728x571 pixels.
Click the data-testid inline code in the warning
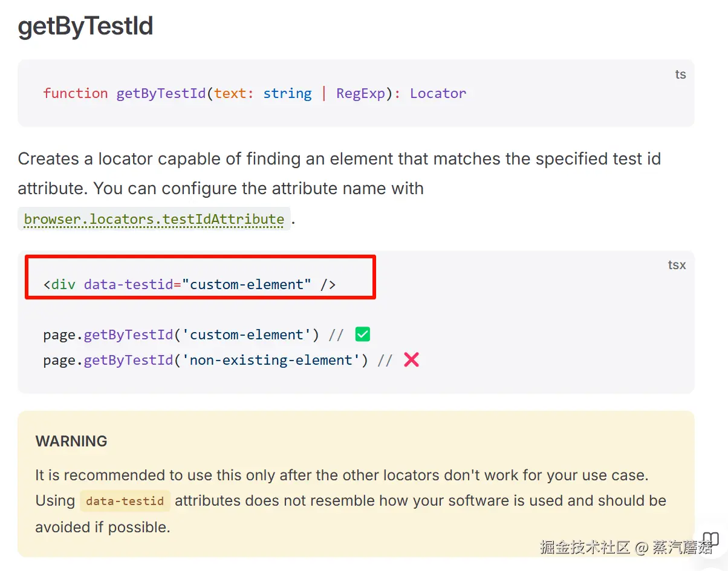click(x=125, y=501)
